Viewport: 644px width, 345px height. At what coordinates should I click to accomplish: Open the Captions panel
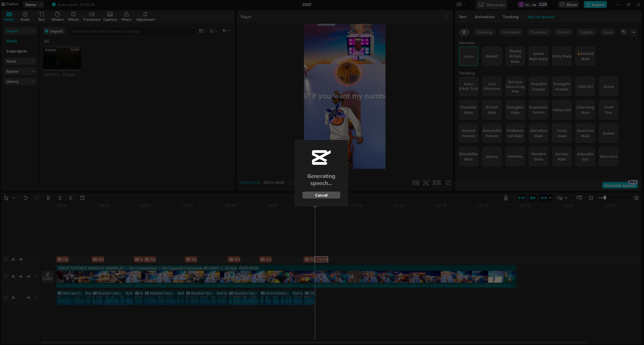(x=110, y=16)
